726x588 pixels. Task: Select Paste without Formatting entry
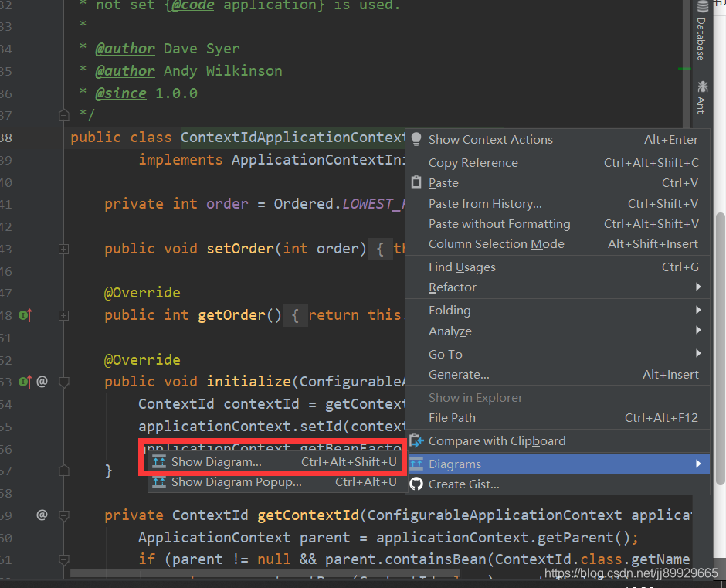pos(558,224)
